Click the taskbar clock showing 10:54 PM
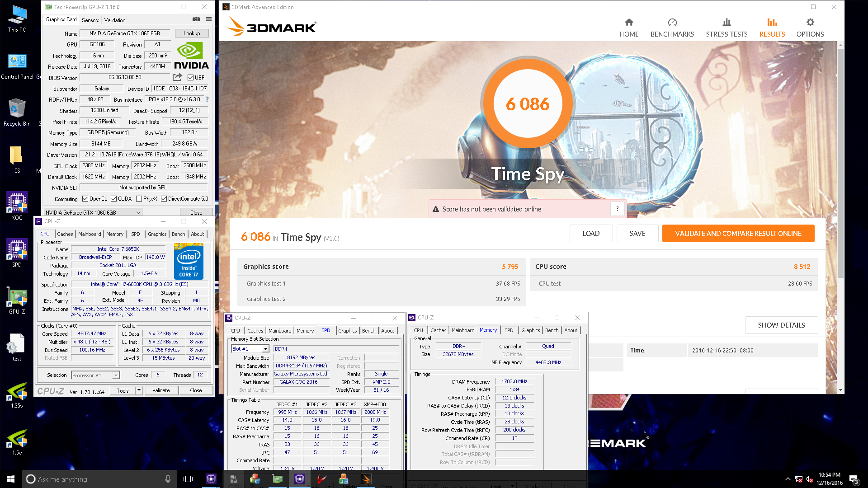The image size is (868, 488). (x=830, y=479)
